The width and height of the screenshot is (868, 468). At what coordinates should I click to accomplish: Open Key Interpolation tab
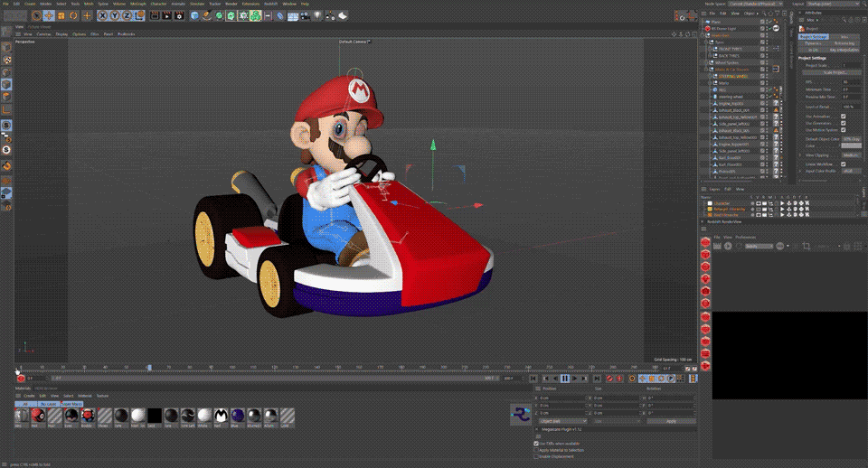pyautogui.click(x=844, y=50)
